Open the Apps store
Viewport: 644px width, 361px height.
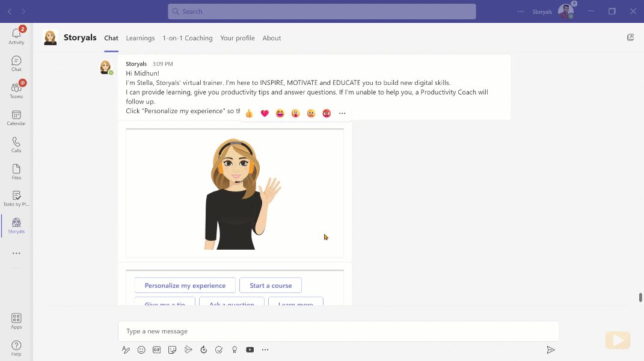point(16,321)
